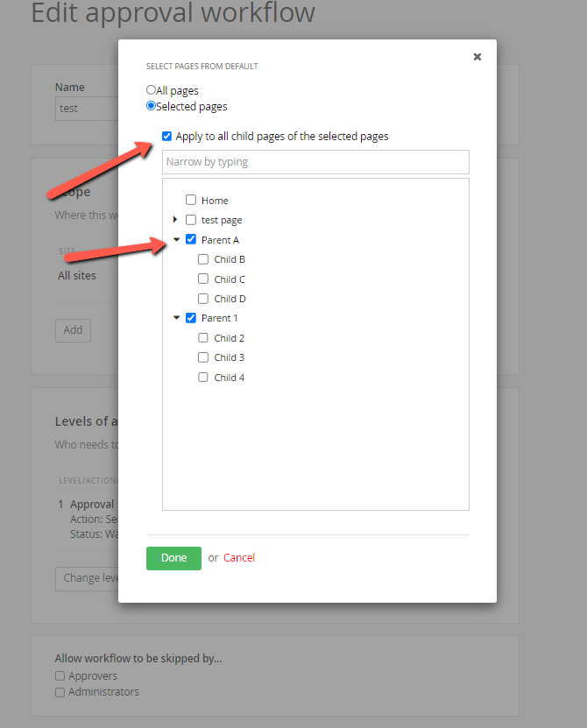Collapse the Parent A tree node
Image resolution: width=587 pixels, height=728 pixels.
[x=176, y=239]
